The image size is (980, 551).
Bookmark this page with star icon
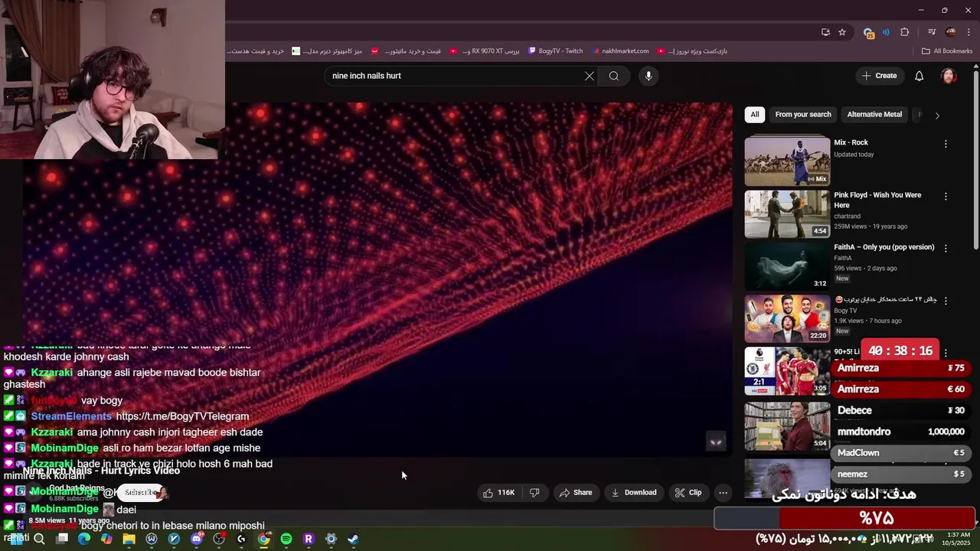842,32
